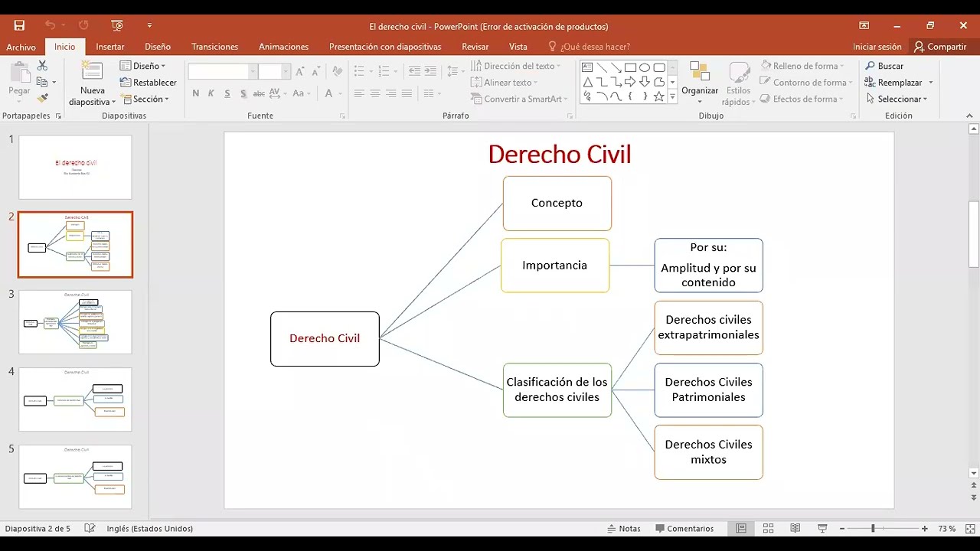This screenshot has width=980, height=551.
Task: Select the triangle shape
Action: click(587, 82)
